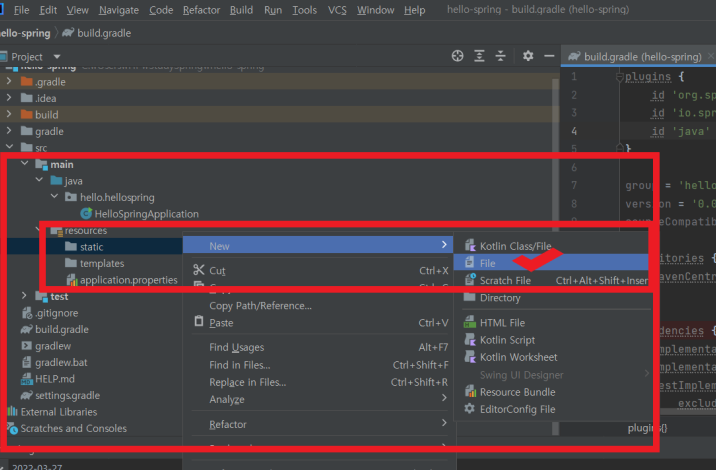Open the Navigate menu
The height and width of the screenshot is (470, 716).
pyautogui.click(x=119, y=10)
